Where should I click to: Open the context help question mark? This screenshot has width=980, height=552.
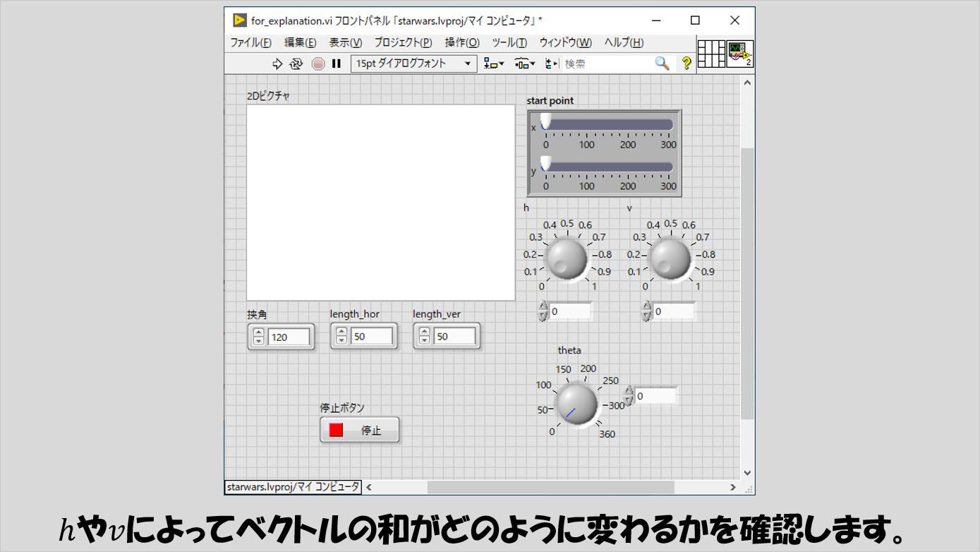[x=686, y=64]
